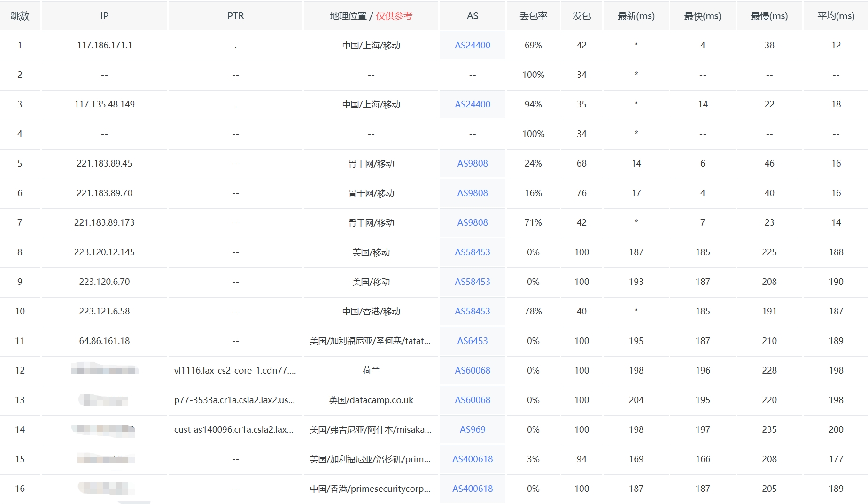Click the 235 slowest time value
Viewport: 868px width, 504px height.
769,429
